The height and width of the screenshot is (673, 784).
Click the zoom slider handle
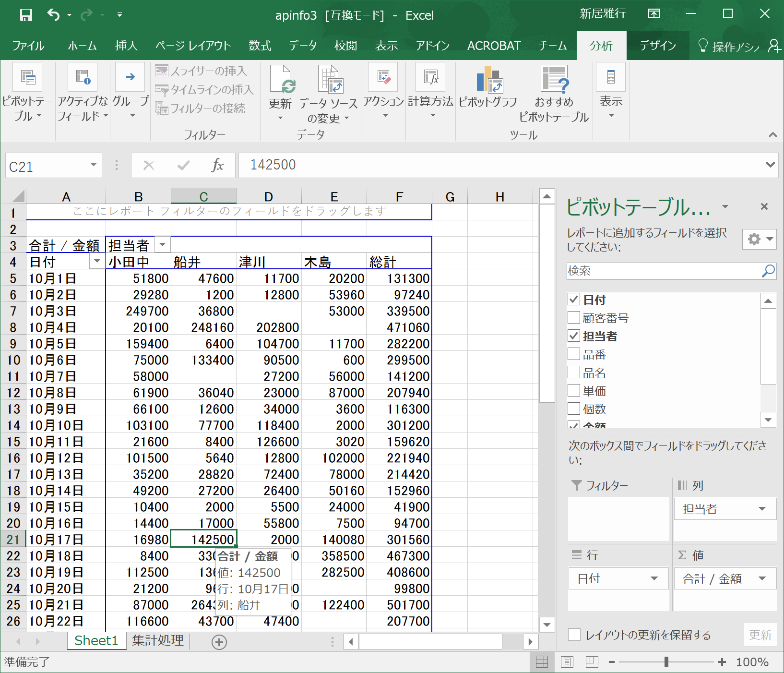(x=666, y=662)
